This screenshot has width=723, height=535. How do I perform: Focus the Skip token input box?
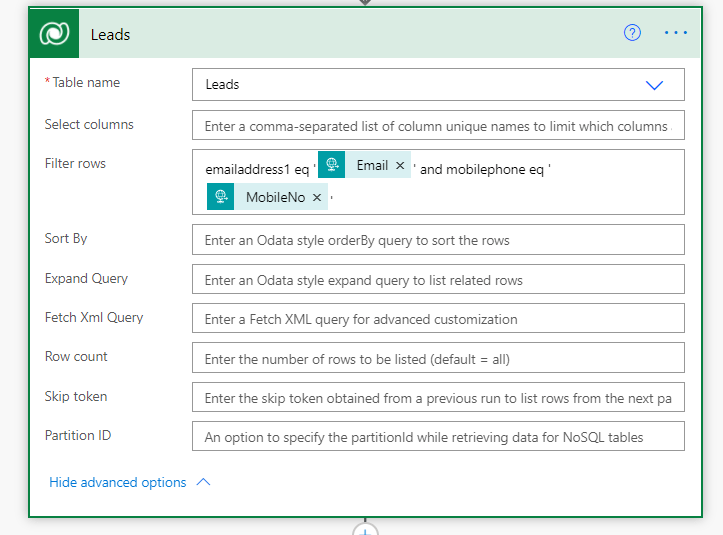click(x=437, y=398)
